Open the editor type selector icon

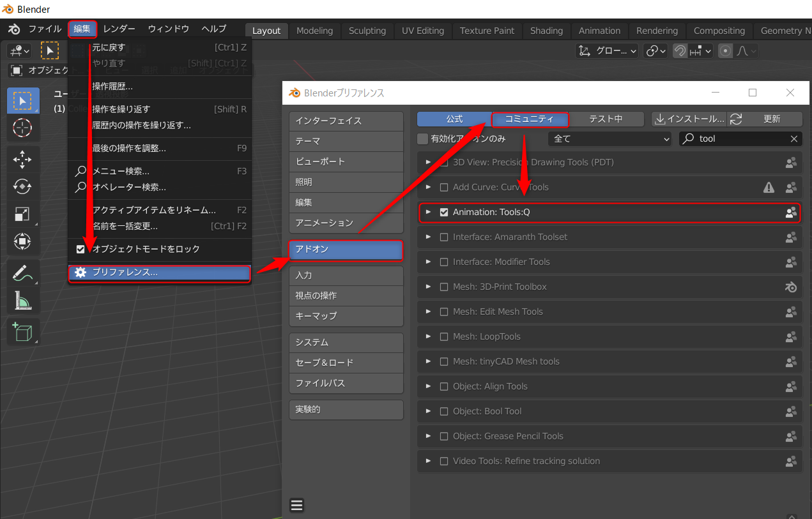(19, 50)
